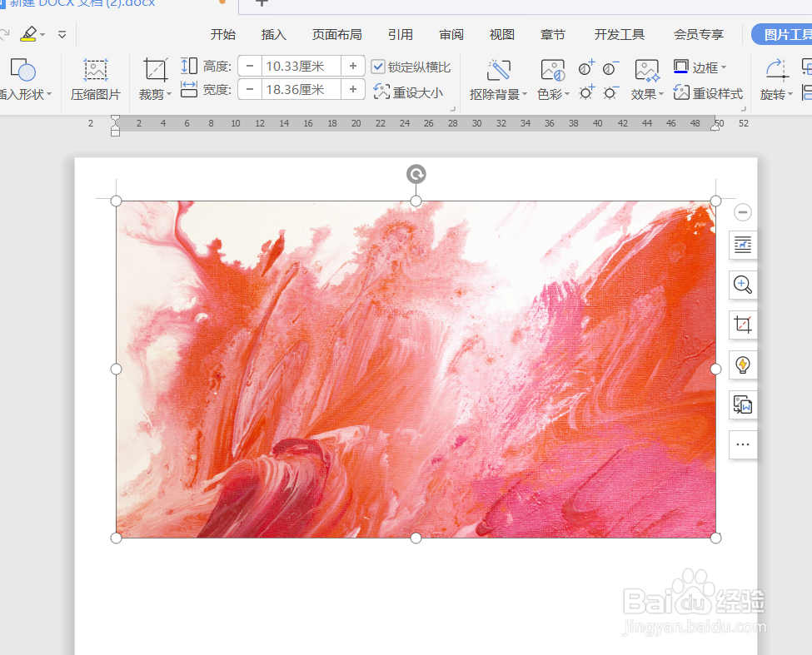
Task: Click the Rotate (旋转) icon
Action: pyautogui.click(x=776, y=70)
